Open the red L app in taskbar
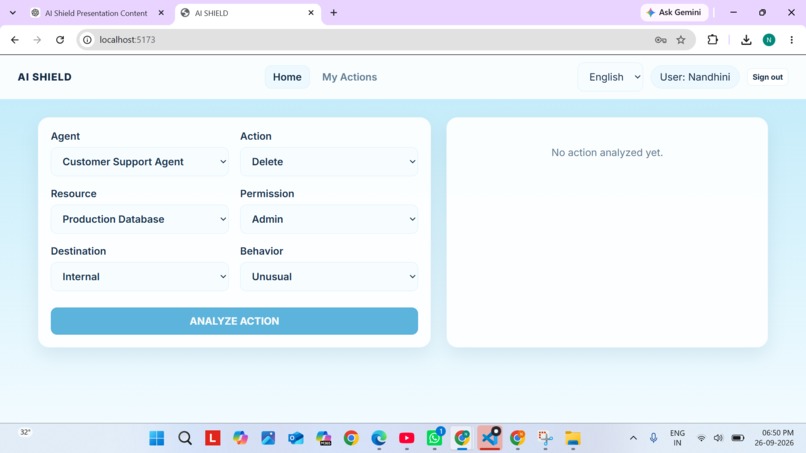Image resolution: width=806 pixels, height=453 pixels. pyautogui.click(x=213, y=438)
